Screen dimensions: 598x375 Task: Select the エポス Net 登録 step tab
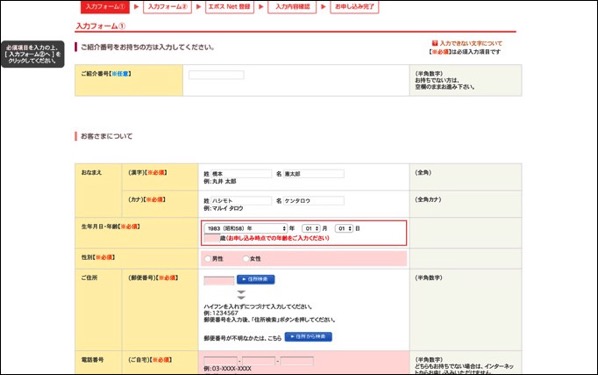(x=230, y=7)
